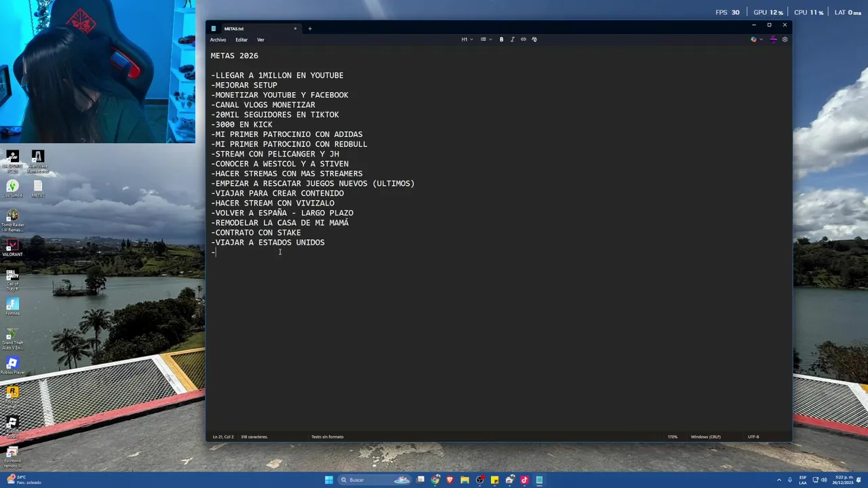
Task: Toggle bold formatting in Notepad
Action: click(502, 39)
